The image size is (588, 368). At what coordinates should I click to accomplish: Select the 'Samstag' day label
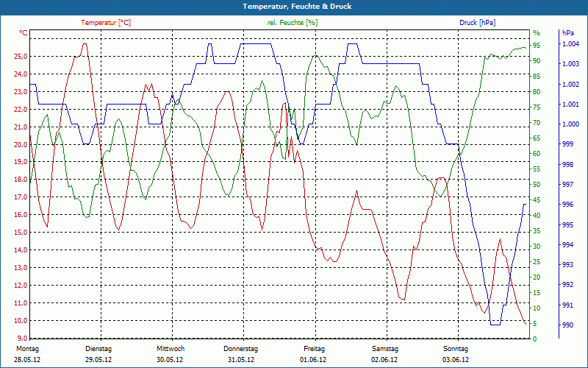pos(385,349)
